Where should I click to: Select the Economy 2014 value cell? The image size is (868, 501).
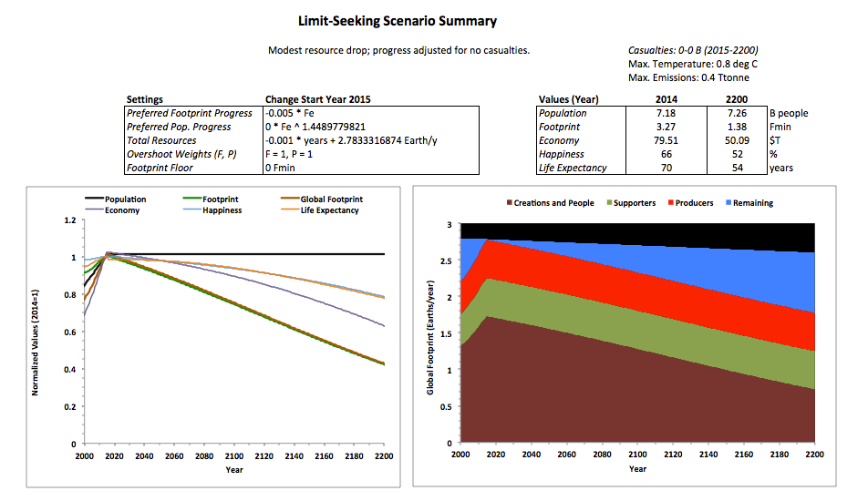coord(666,140)
